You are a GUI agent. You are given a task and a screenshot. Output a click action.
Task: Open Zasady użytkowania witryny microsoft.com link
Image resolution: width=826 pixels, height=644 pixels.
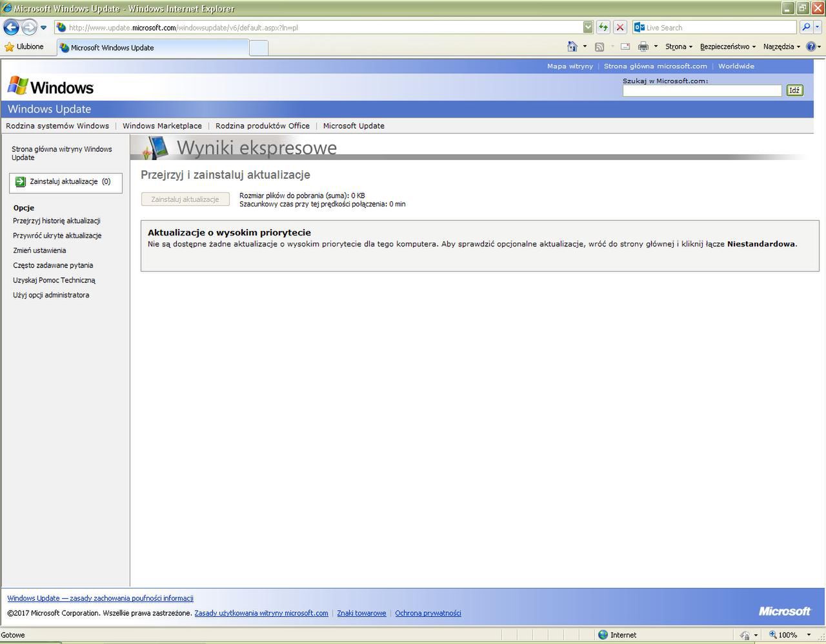pyautogui.click(x=261, y=613)
